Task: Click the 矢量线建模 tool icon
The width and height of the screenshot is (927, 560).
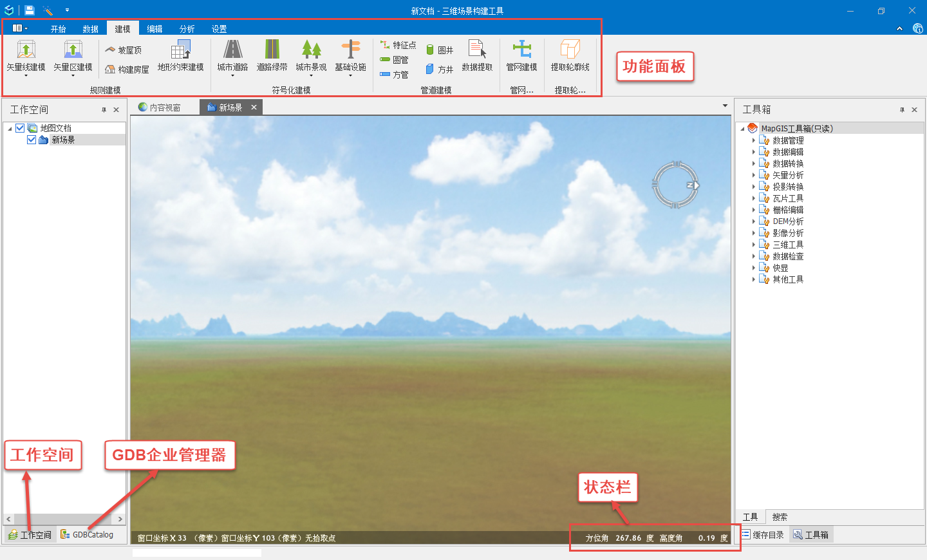Action: [26, 50]
